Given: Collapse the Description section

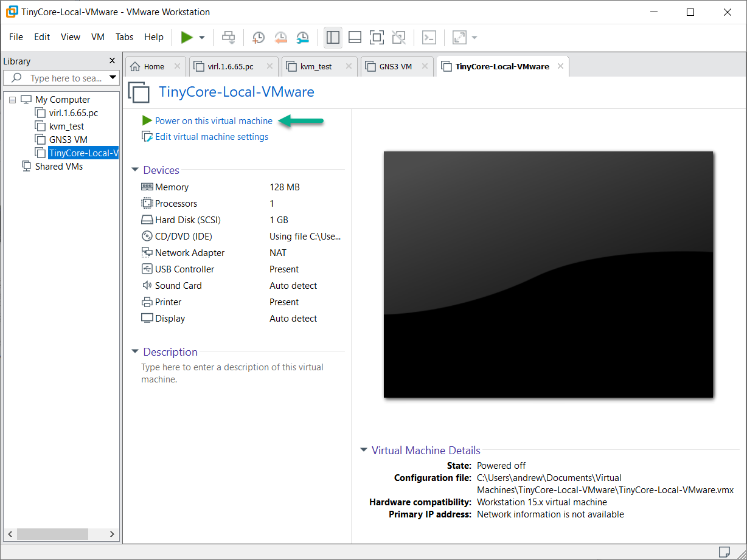Looking at the screenshot, I should click(135, 352).
